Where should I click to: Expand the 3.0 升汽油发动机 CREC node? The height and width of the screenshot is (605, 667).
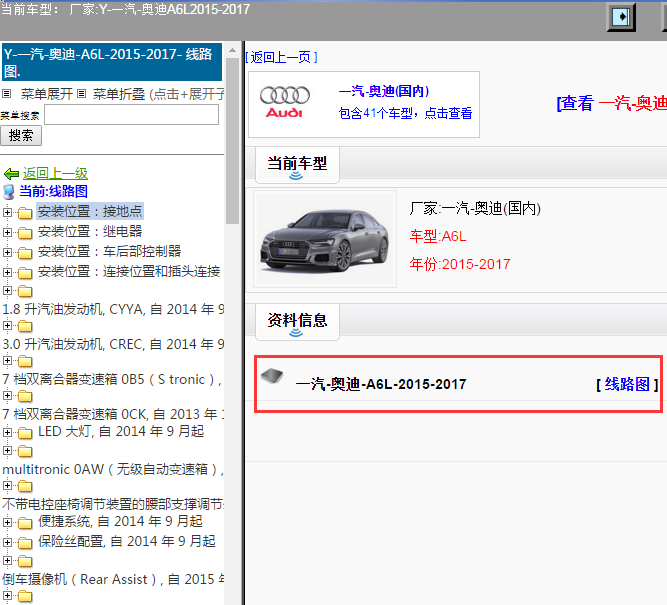click(7, 325)
